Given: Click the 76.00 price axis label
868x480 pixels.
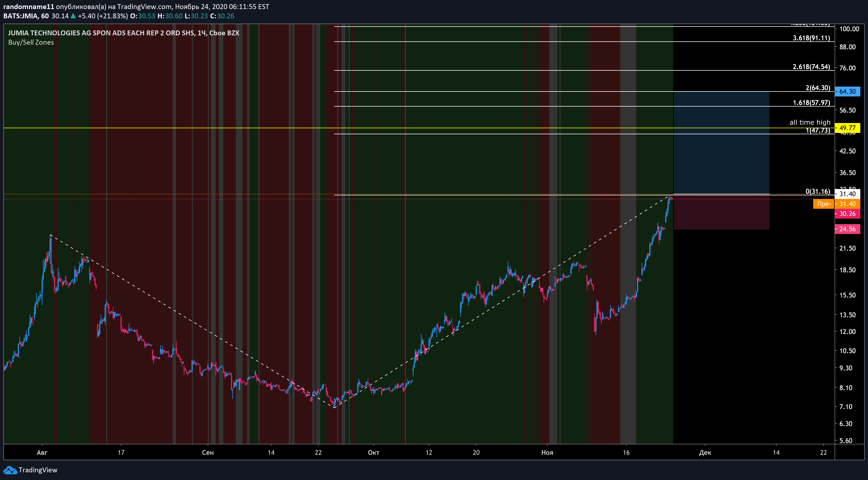Looking at the screenshot, I should pos(847,68).
